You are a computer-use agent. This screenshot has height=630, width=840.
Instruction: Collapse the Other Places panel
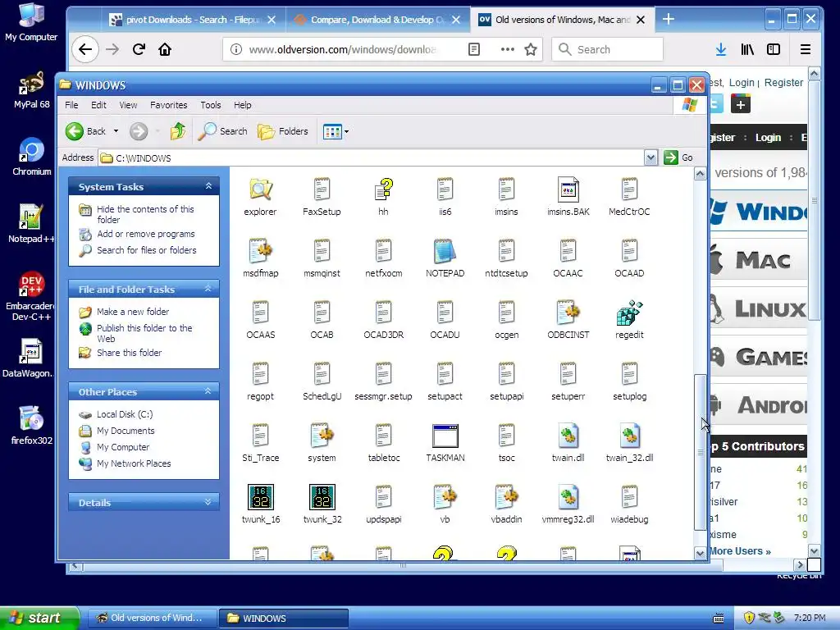coord(208,391)
